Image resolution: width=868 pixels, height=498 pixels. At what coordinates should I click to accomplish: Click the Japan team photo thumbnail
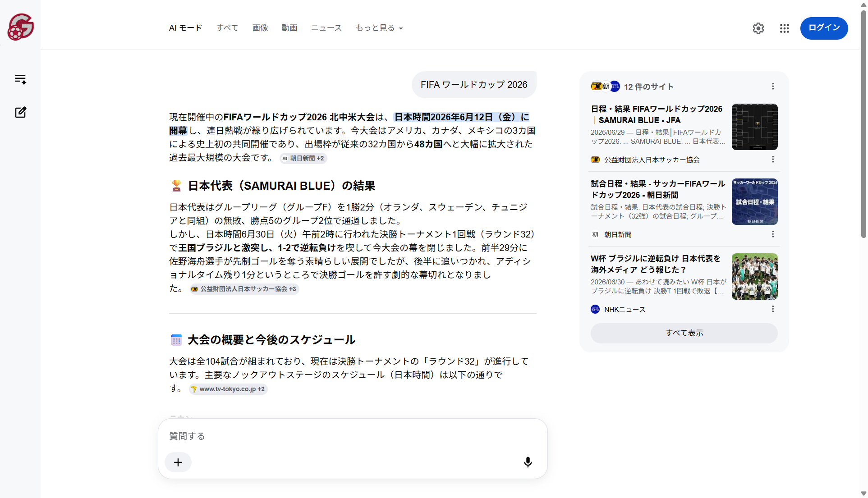pyautogui.click(x=754, y=276)
